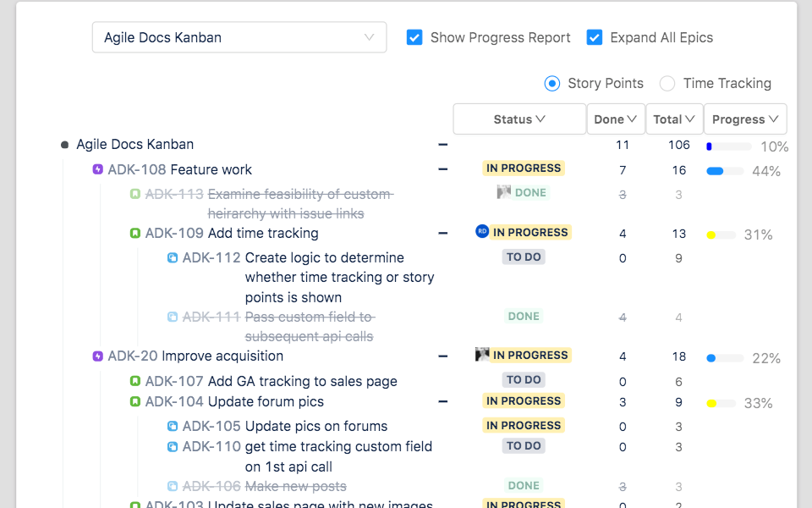812x508 pixels.
Task: Click the subtask icon beside ADK-106
Action: coord(173,486)
